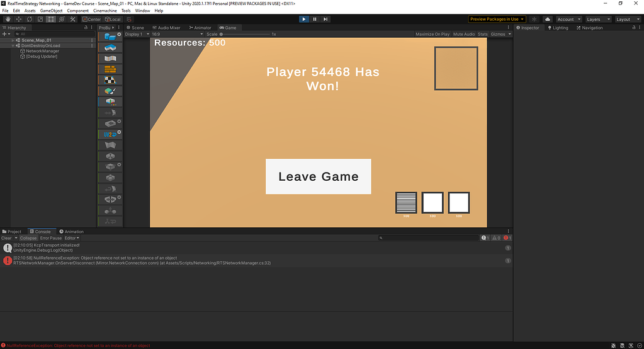This screenshot has height=349, width=644.
Task: Open ProBuilder New Shape tool
Action: (x=110, y=37)
